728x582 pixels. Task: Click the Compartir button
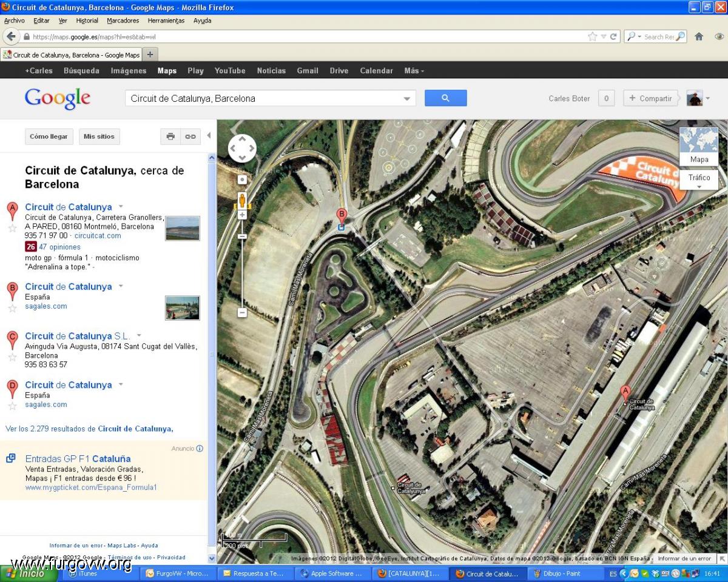click(x=650, y=98)
